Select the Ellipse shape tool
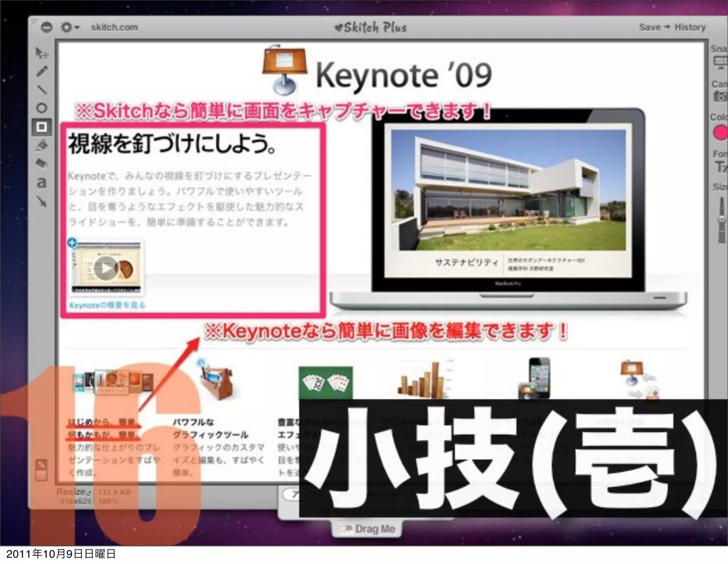Viewport: 728px width, 564px height. point(42,108)
